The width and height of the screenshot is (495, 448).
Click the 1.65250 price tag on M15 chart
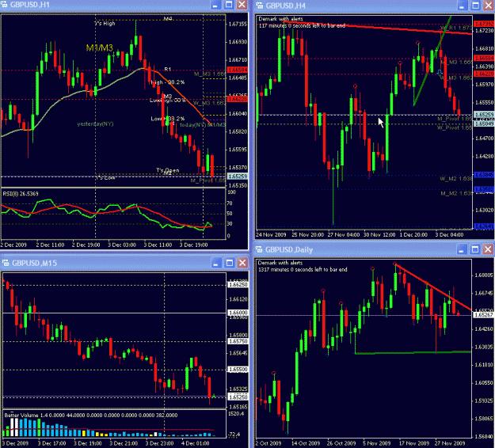[238, 397]
